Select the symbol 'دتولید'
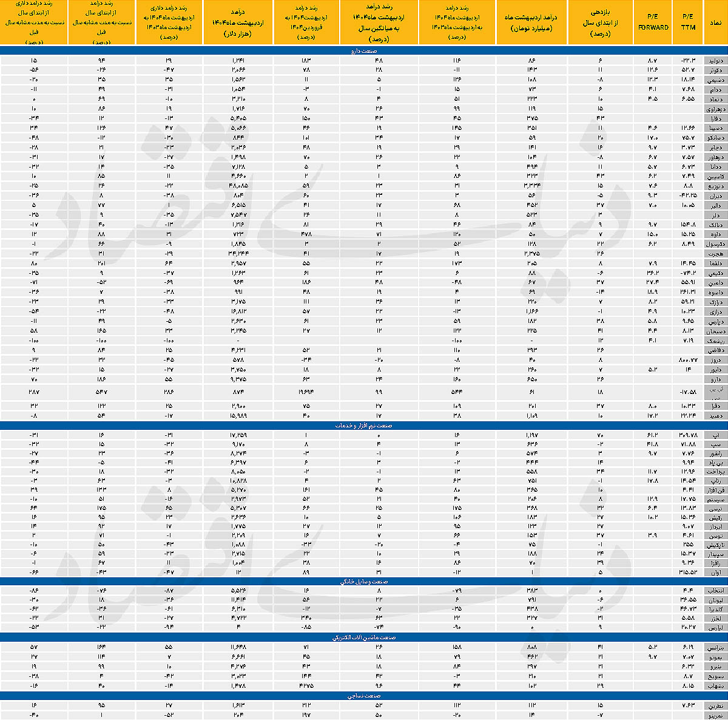This screenshot has height=720, width=728. [715, 61]
